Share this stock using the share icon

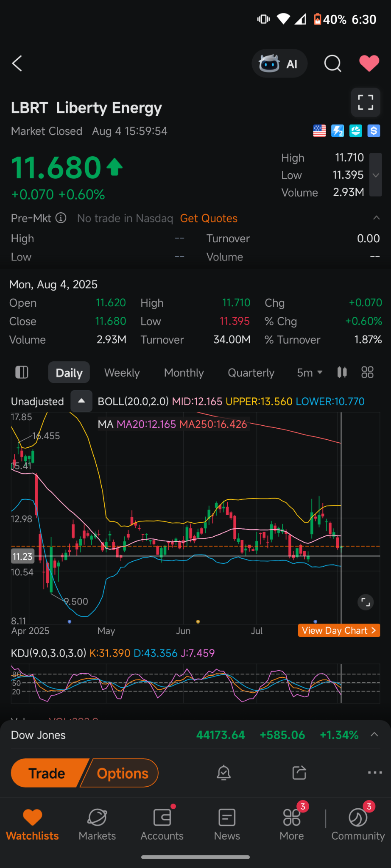click(x=299, y=773)
